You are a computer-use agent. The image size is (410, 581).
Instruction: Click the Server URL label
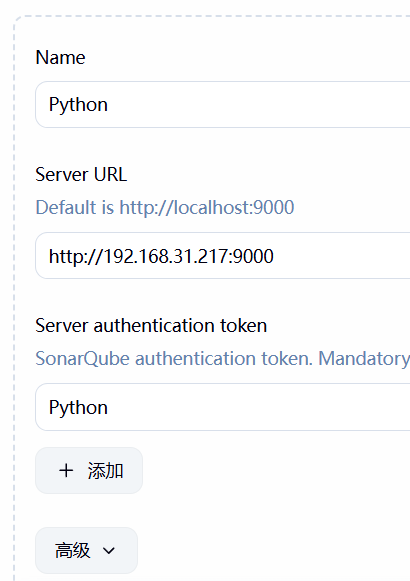pyautogui.click(x=81, y=174)
